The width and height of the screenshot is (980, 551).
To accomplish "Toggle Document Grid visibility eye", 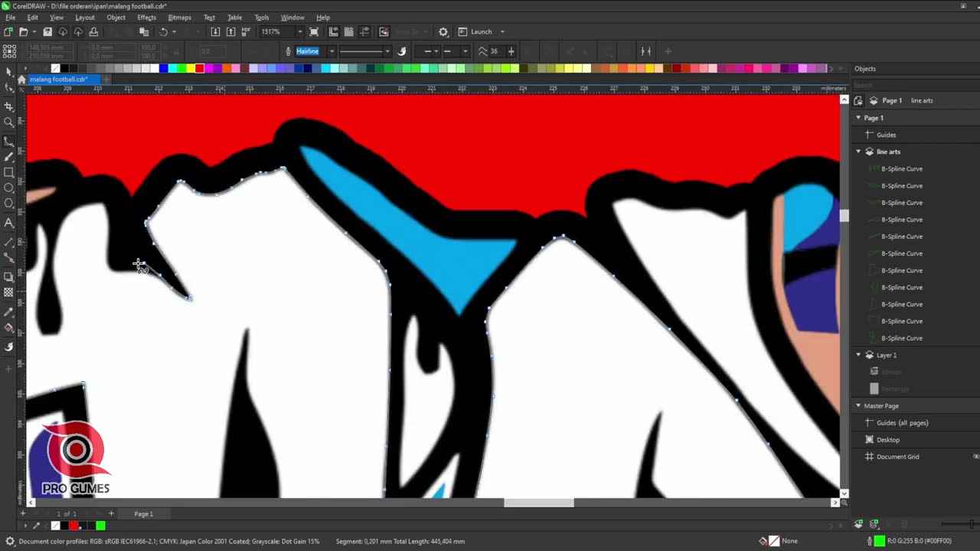I will point(975,457).
